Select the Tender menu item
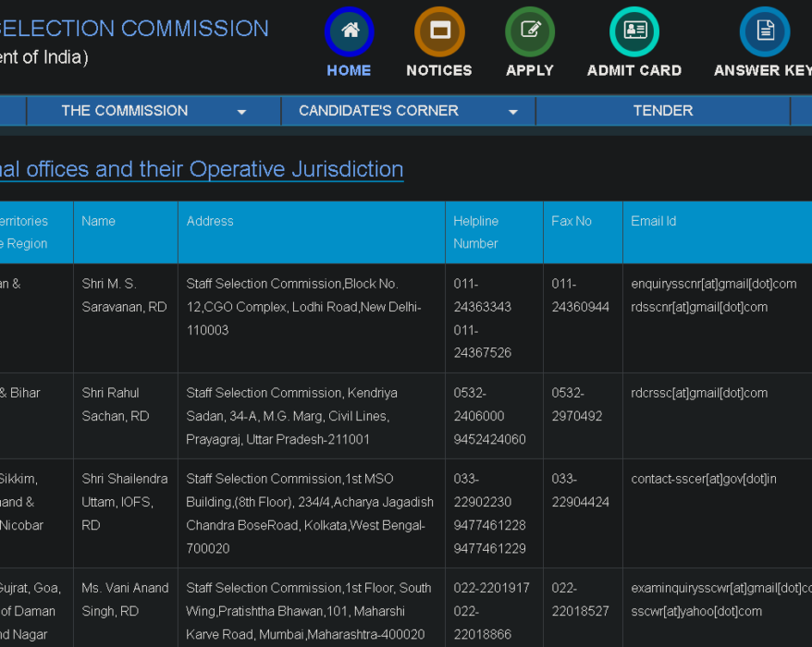 (662, 111)
